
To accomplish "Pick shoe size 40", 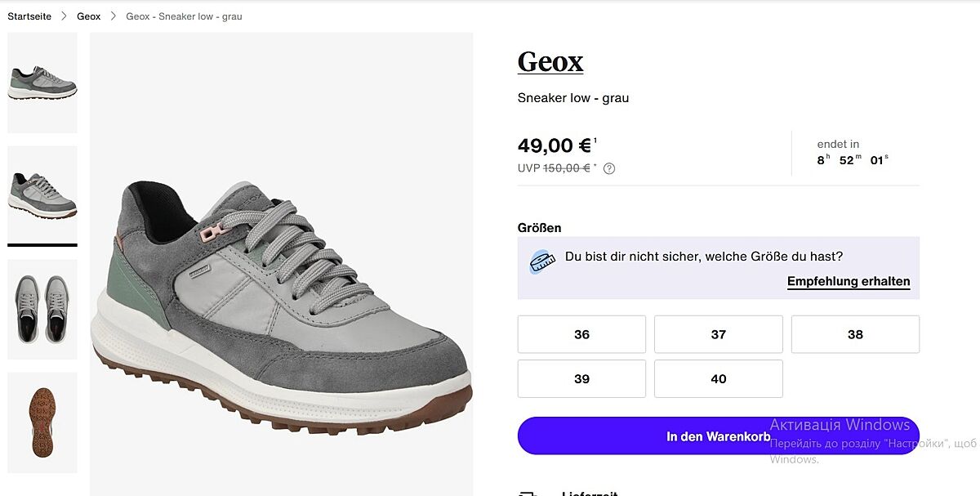I will pyautogui.click(x=719, y=379).
